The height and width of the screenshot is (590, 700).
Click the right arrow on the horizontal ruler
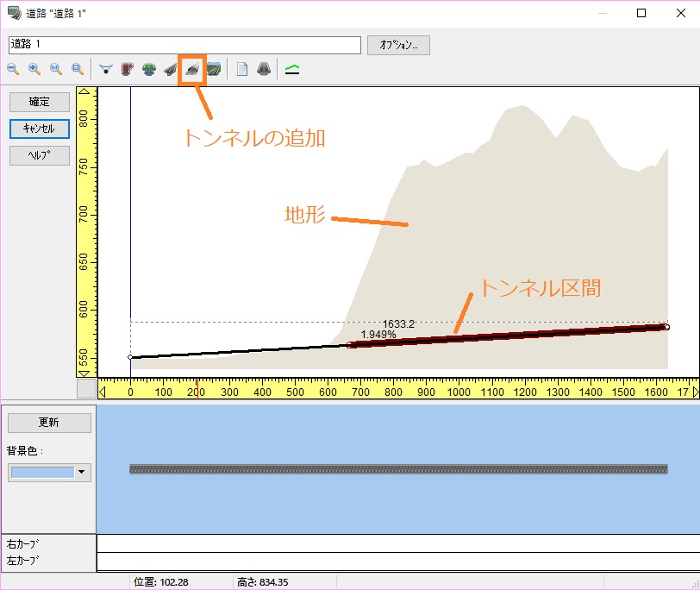click(696, 392)
